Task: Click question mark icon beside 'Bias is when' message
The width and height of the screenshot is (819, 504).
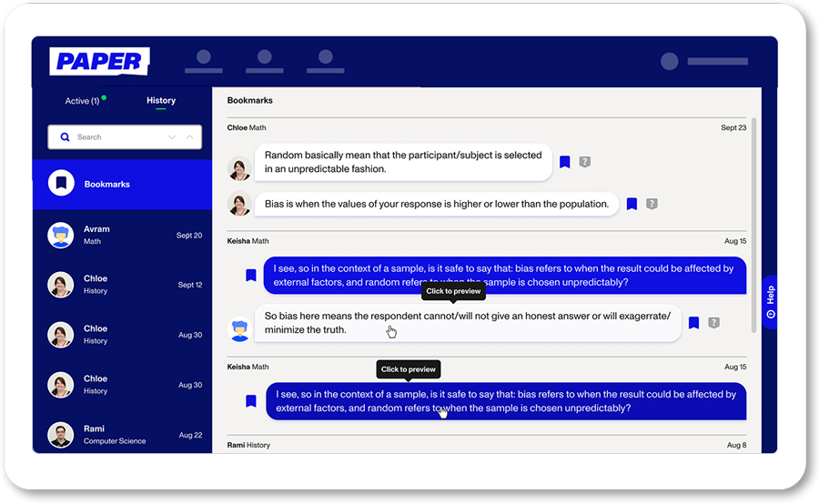Action: [x=652, y=204]
